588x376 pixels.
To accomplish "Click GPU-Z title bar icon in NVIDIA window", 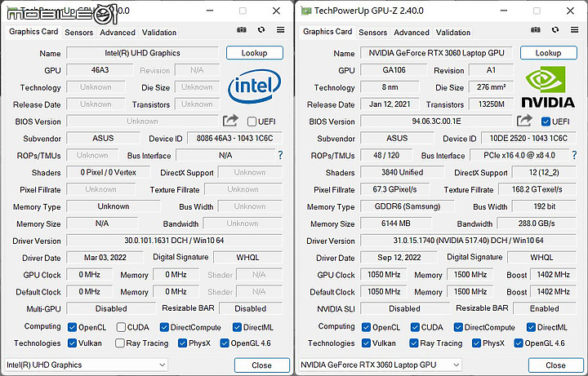I will coord(306,11).
